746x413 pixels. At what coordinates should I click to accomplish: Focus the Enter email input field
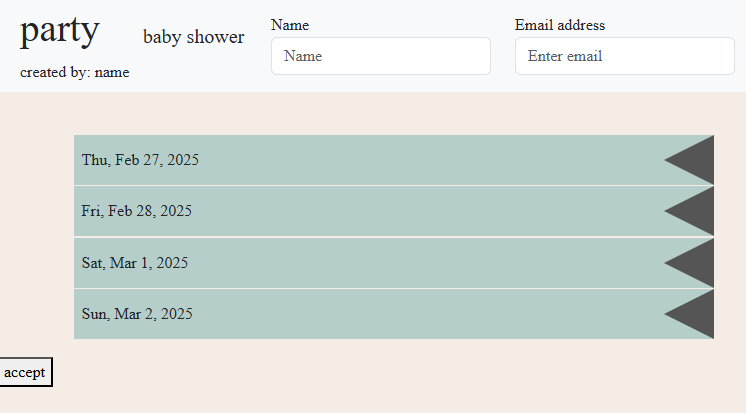(x=625, y=56)
